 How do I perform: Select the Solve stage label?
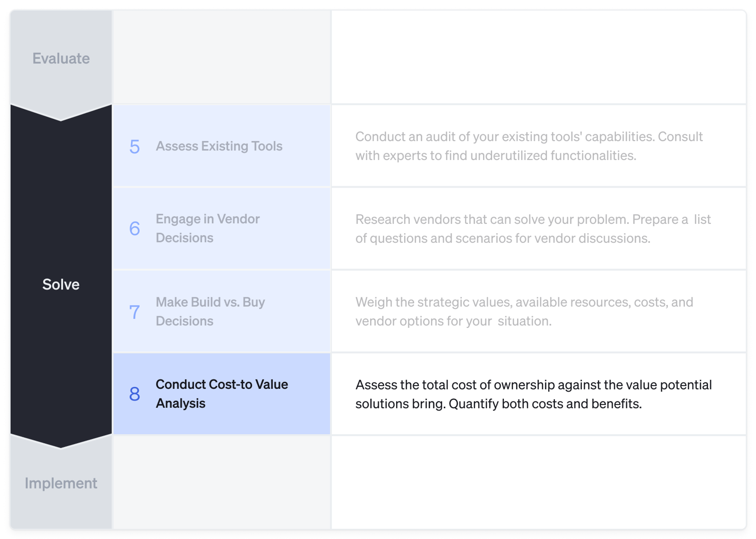pos(61,284)
